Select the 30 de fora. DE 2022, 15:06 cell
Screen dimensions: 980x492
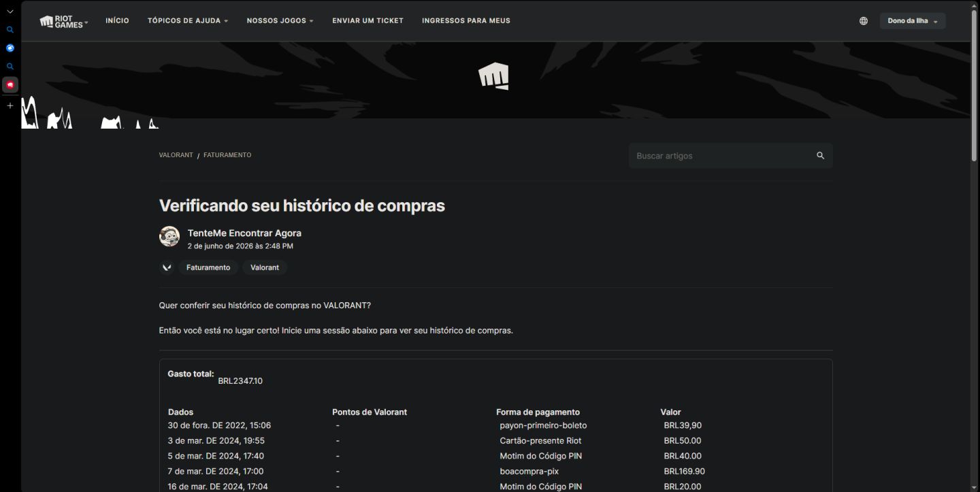[219, 425]
